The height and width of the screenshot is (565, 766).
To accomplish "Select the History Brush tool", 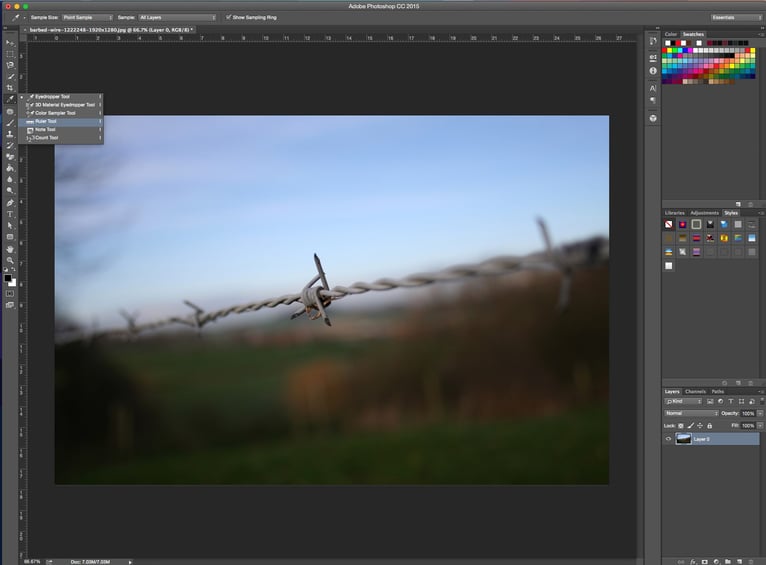I will tap(10, 146).
